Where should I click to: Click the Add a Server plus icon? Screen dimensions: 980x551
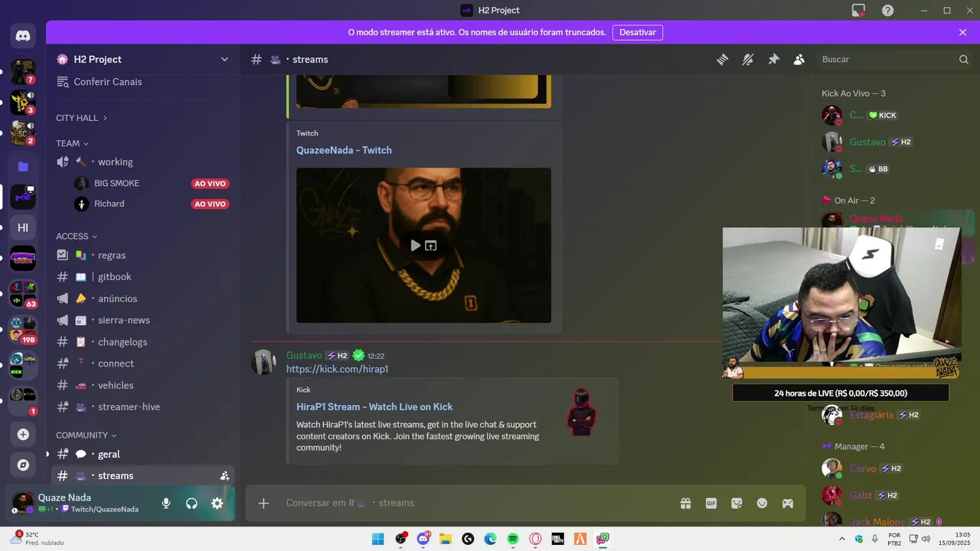(x=23, y=435)
